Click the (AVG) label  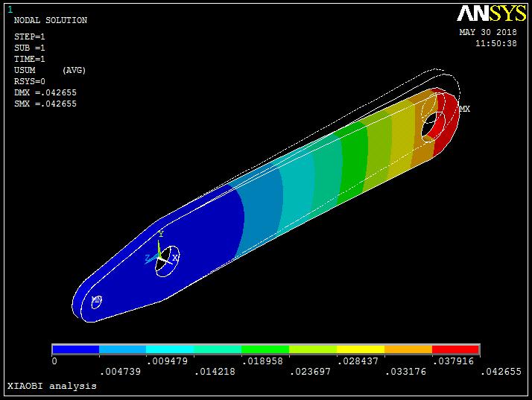coord(74,70)
